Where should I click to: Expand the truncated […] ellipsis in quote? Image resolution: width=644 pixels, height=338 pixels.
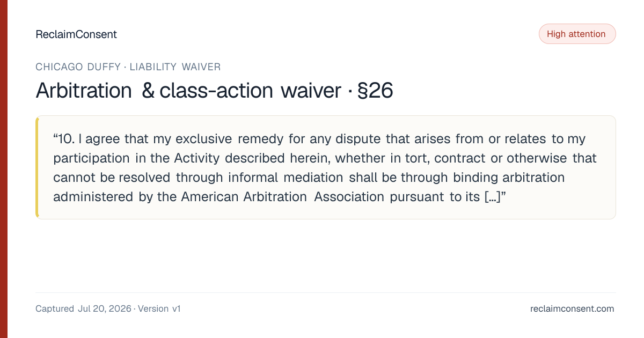coord(492,197)
